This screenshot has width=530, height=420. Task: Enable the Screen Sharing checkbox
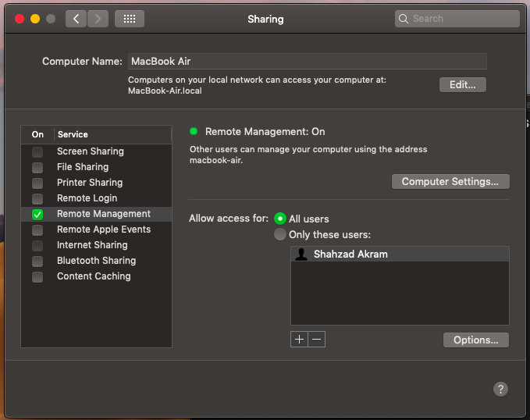(37, 151)
